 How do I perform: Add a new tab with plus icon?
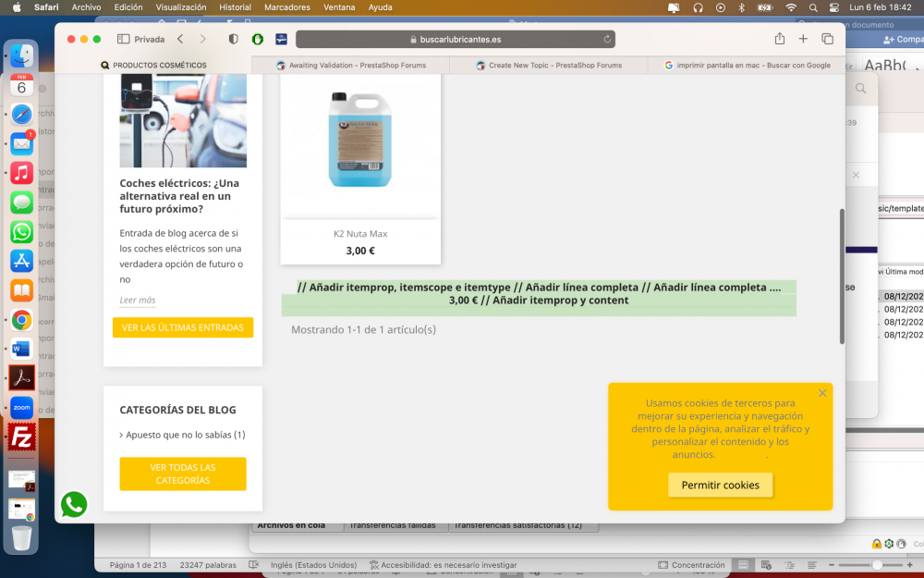pos(803,39)
